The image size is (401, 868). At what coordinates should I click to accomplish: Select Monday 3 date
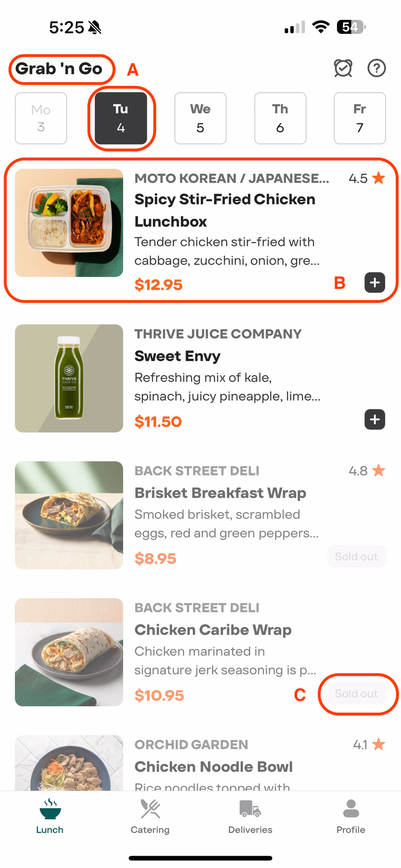41,118
